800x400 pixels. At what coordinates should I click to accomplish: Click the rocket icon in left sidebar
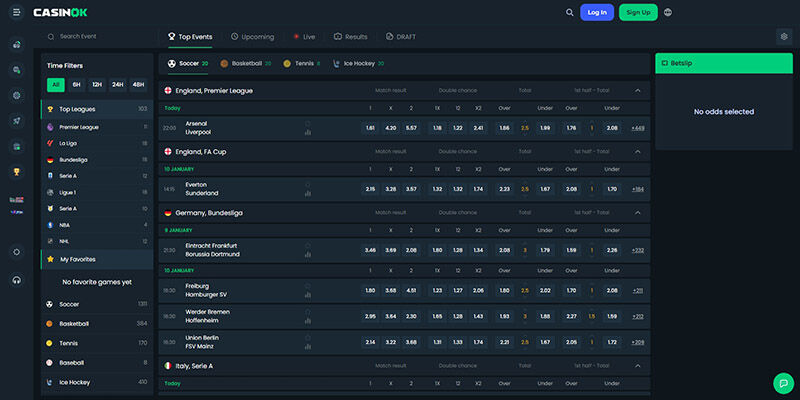(17, 121)
